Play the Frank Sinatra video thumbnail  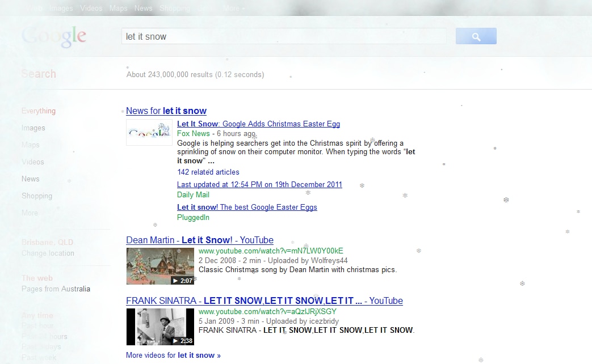(x=160, y=327)
